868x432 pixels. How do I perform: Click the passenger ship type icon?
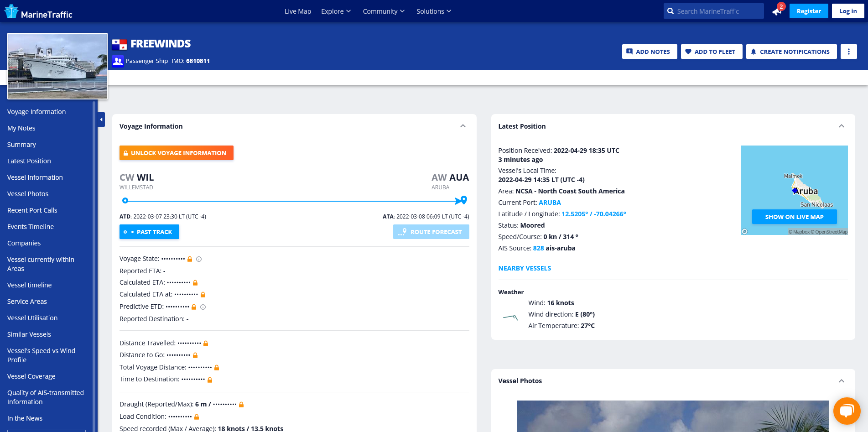click(118, 61)
